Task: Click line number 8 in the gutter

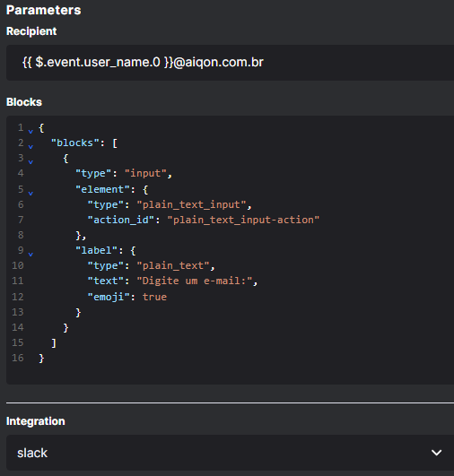Action: click(x=21, y=235)
